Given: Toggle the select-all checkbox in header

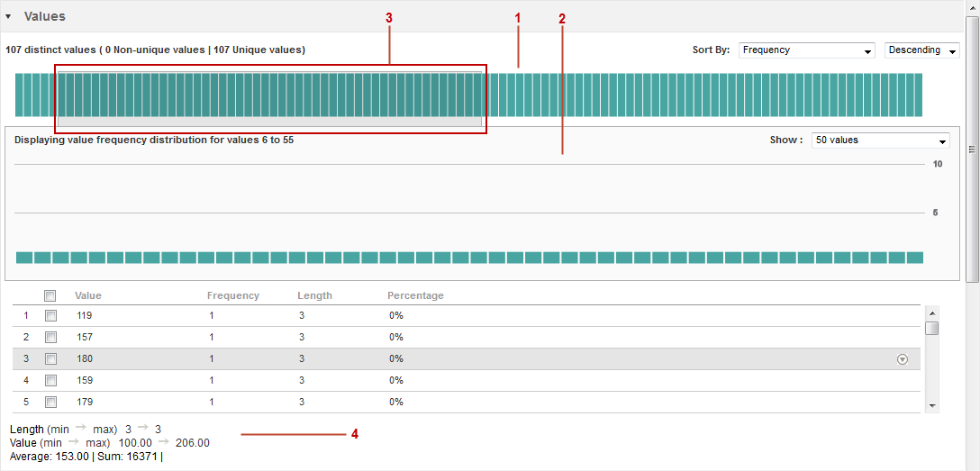Looking at the screenshot, I should (50, 295).
